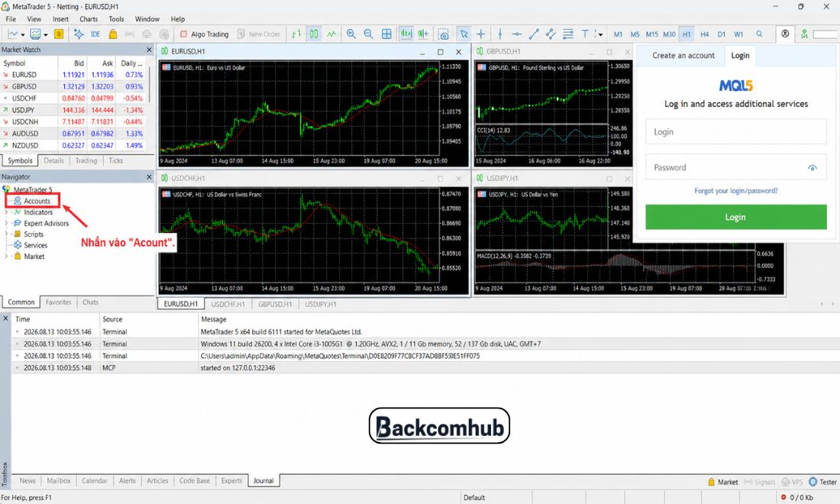Select the D1 timeframe
The width and height of the screenshot is (840, 504).
point(722,34)
